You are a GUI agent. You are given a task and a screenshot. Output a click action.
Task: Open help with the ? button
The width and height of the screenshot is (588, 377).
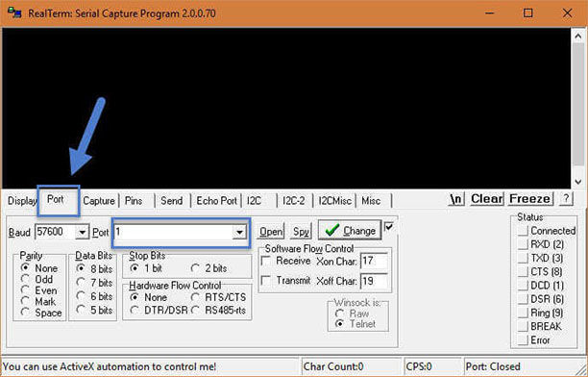(x=566, y=198)
